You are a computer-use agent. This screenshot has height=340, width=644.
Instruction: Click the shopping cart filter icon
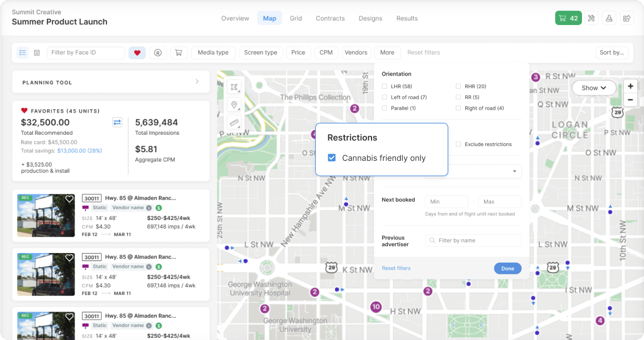(178, 53)
